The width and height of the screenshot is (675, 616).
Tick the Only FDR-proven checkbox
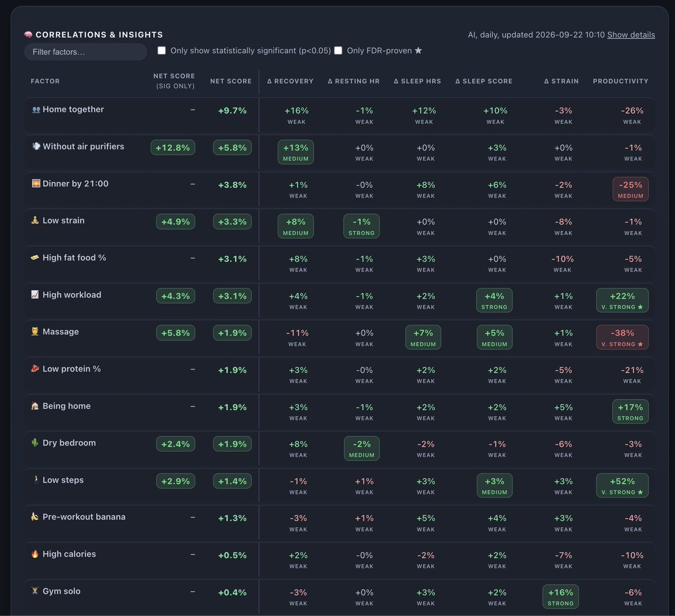point(338,51)
